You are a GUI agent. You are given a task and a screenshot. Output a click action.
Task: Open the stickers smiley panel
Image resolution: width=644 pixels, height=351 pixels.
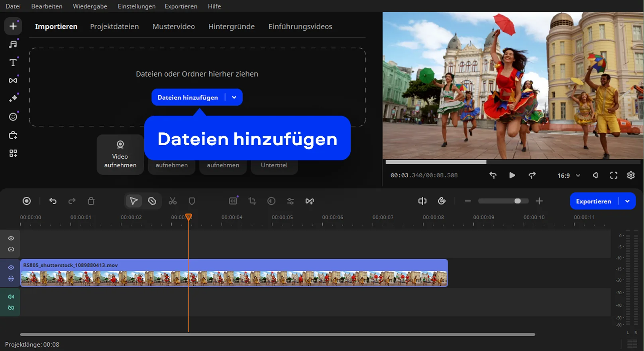point(13,116)
